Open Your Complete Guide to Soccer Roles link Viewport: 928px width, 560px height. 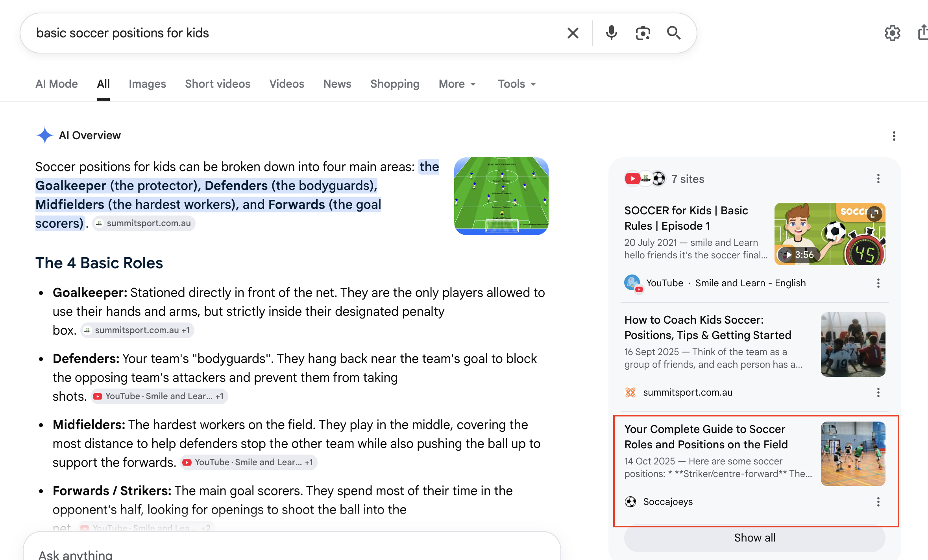706,437
